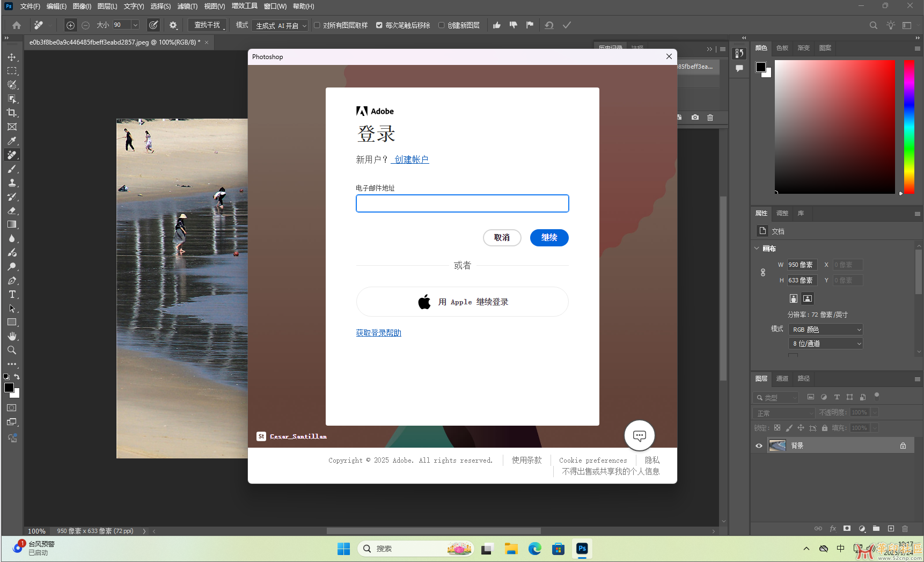Select the Brush tool
924x562 pixels.
tap(12, 169)
